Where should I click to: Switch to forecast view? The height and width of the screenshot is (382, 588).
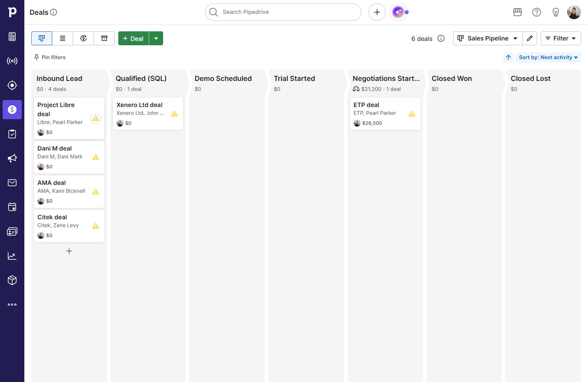(84, 38)
